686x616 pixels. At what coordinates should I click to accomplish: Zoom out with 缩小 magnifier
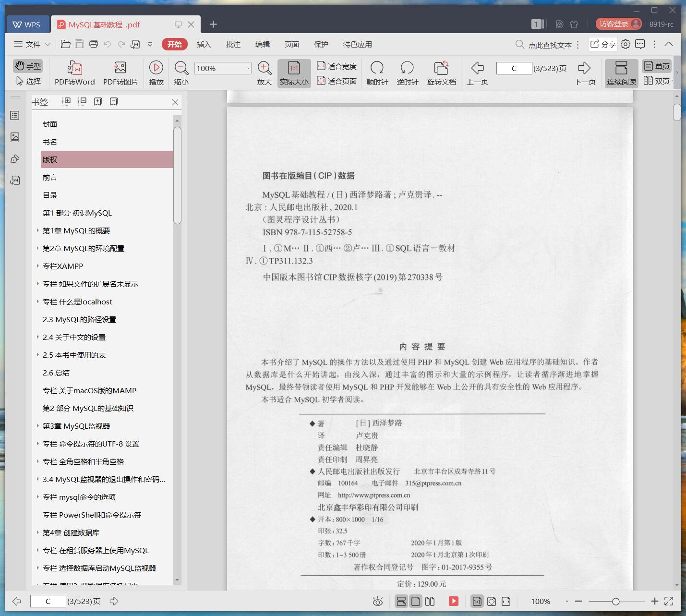(x=181, y=73)
